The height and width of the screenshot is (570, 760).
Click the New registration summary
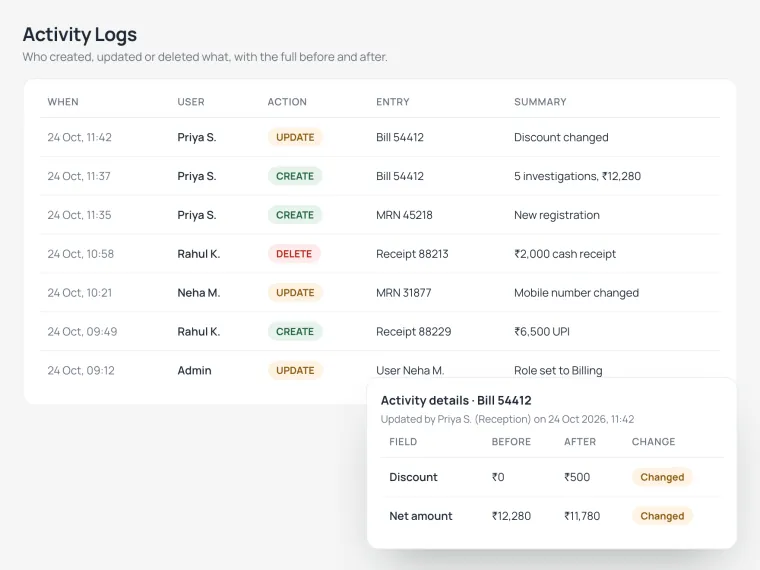point(557,215)
